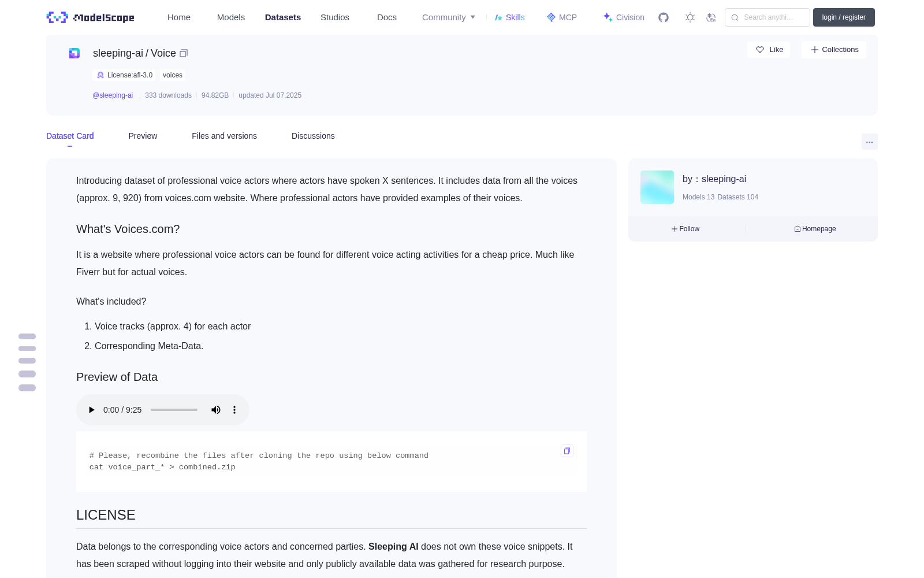Viewport: 924px width, 578px height.
Task: Add to Collections with plus button
Action: pyautogui.click(x=834, y=50)
